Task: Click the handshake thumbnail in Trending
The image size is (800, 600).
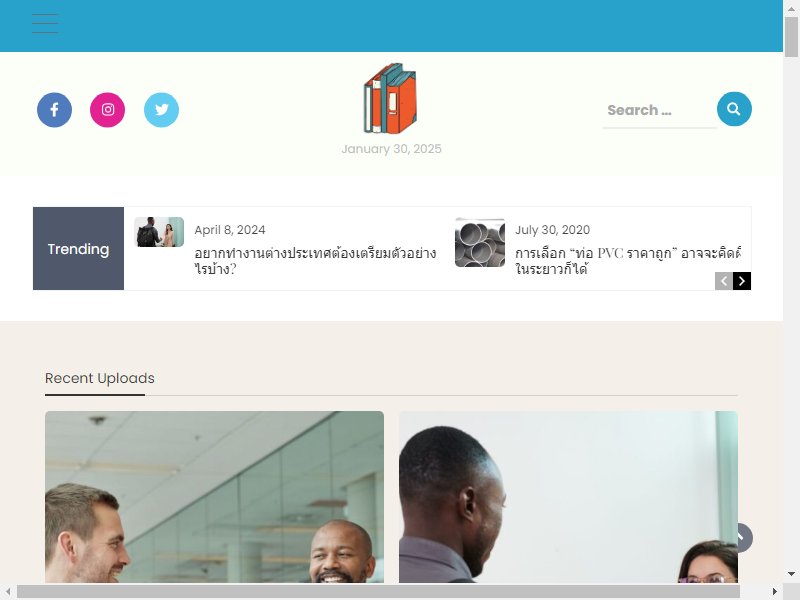Action: [159, 232]
